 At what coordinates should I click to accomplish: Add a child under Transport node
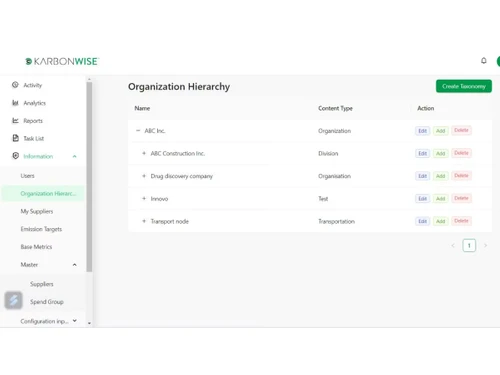(441, 221)
